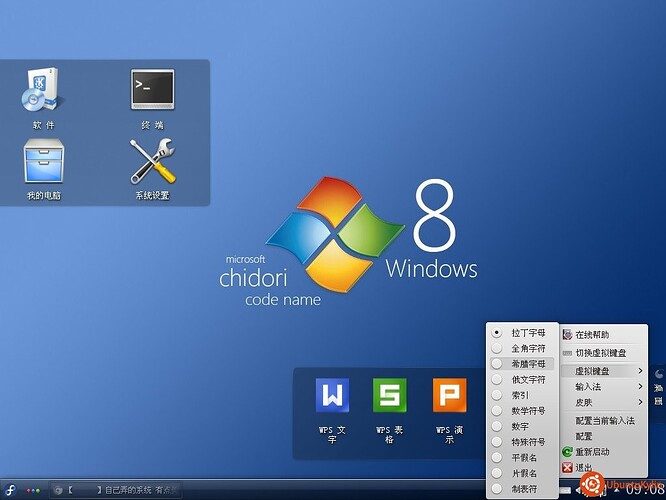Click the clock showing 09:08
The width and height of the screenshot is (666, 500).
pyautogui.click(x=644, y=490)
